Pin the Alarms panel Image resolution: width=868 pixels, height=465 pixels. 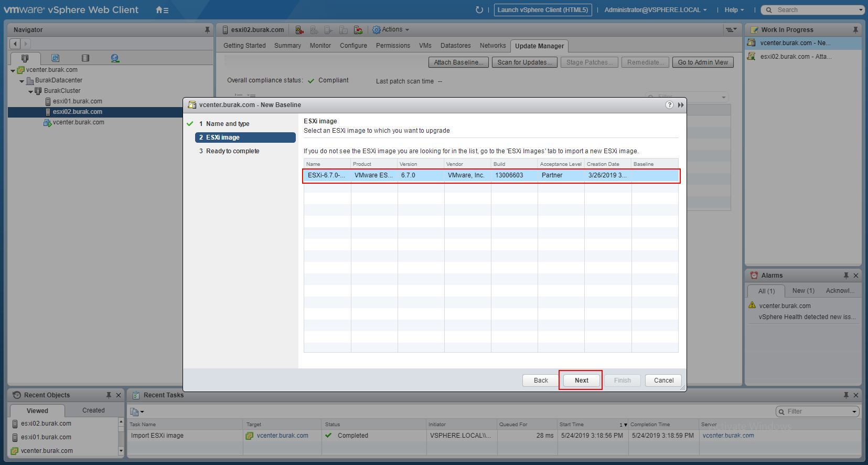(846, 276)
